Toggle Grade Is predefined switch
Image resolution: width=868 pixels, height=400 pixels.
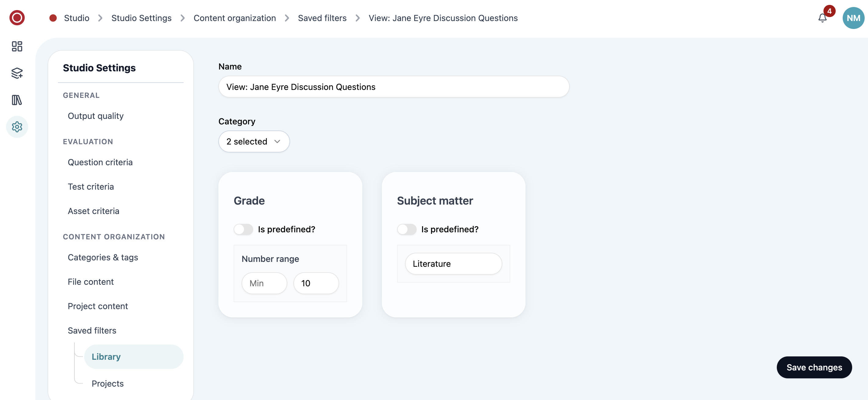(243, 229)
